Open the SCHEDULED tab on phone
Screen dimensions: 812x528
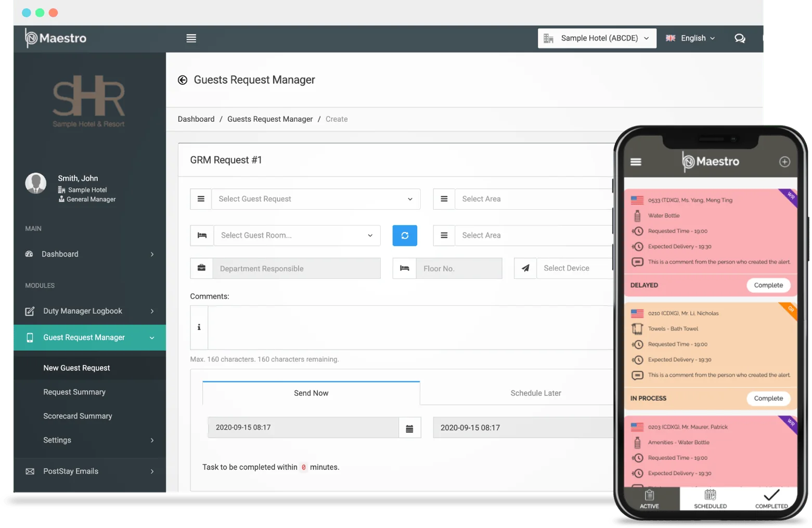coord(710,499)
